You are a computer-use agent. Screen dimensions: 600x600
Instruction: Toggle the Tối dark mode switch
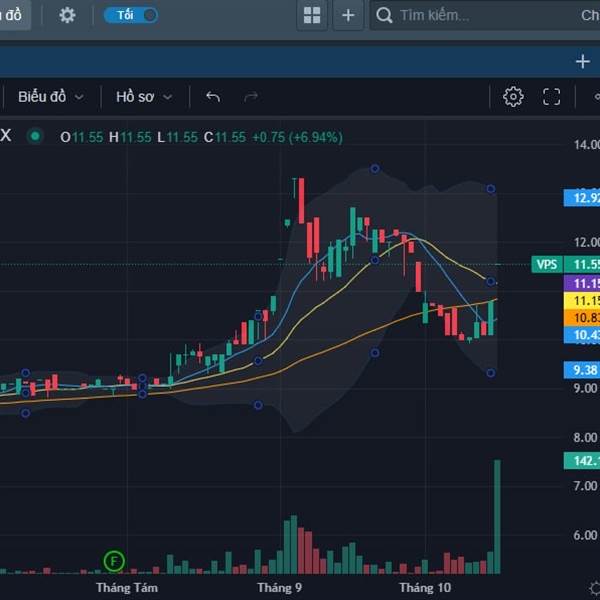coord(131,15)
